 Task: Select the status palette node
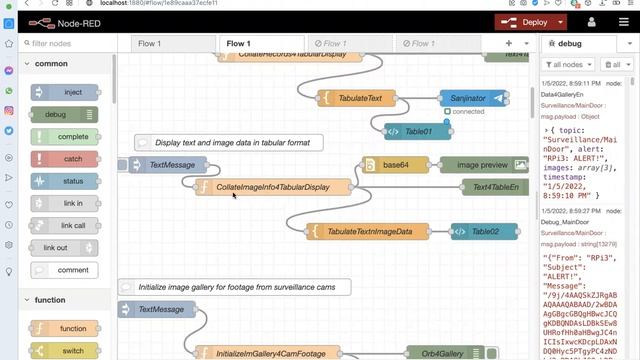(x=64, y=181)
